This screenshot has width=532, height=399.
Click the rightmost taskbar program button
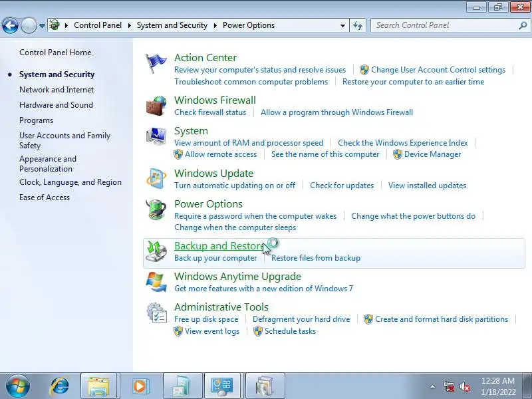tap(265, 386)
